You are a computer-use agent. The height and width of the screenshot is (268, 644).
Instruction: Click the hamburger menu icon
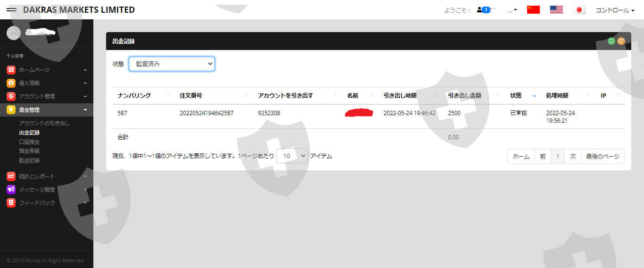click(11, 10)
